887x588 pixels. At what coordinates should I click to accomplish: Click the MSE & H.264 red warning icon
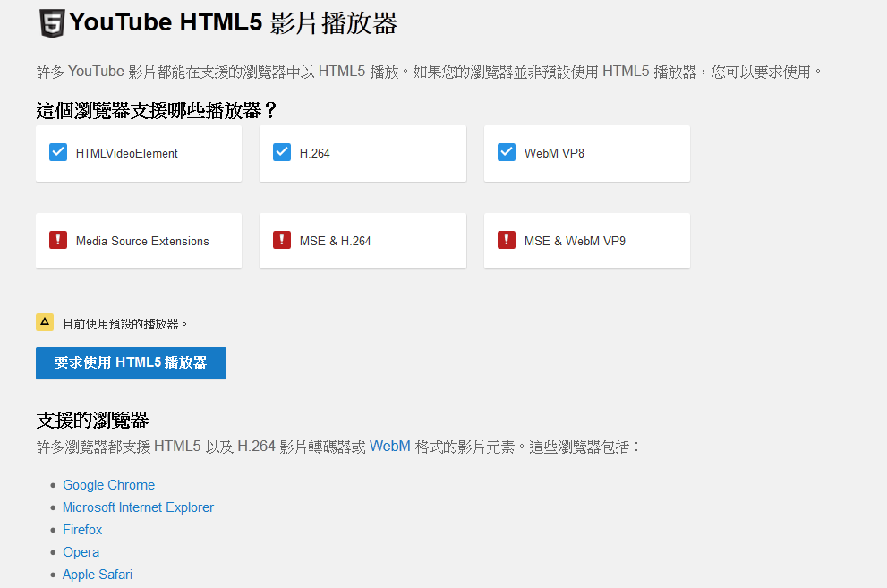tap(282, 240)
